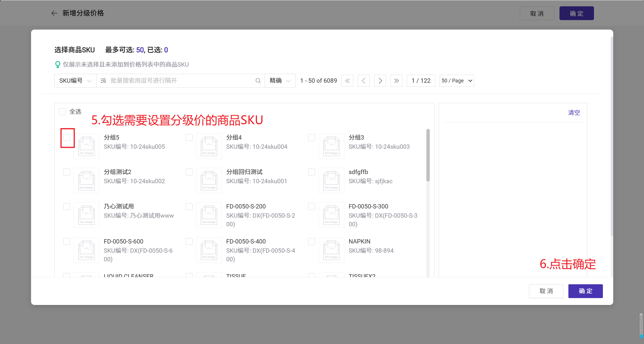Click the dialog's 确定 button

[585, 291]
